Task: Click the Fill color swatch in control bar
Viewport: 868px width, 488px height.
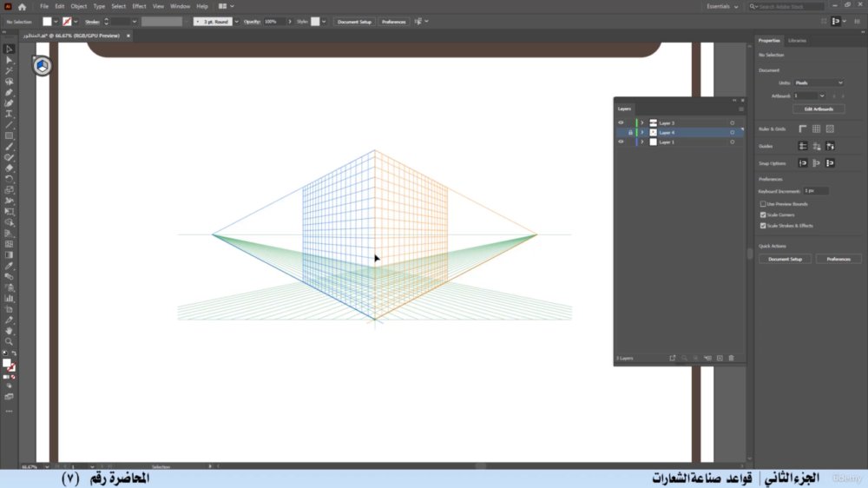Action: pos(47,22)
